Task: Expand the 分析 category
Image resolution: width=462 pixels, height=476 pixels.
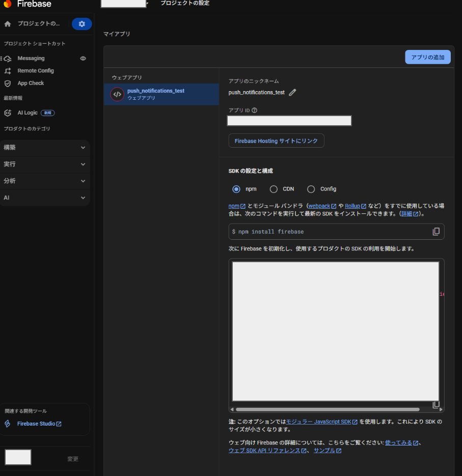Action: tap(45, 181)
